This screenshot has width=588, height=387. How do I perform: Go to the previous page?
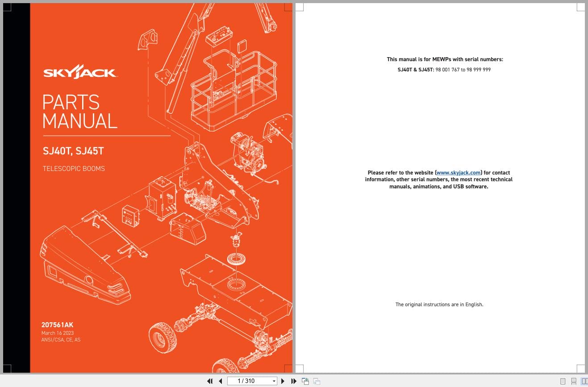[x=220, y=381]
